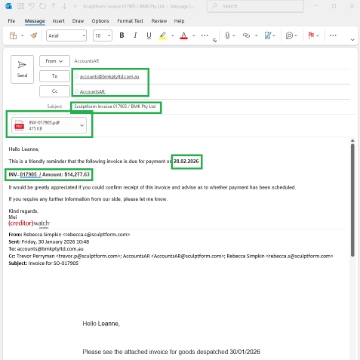Click the creditorwatch logo in signature

tap(29, 224)
